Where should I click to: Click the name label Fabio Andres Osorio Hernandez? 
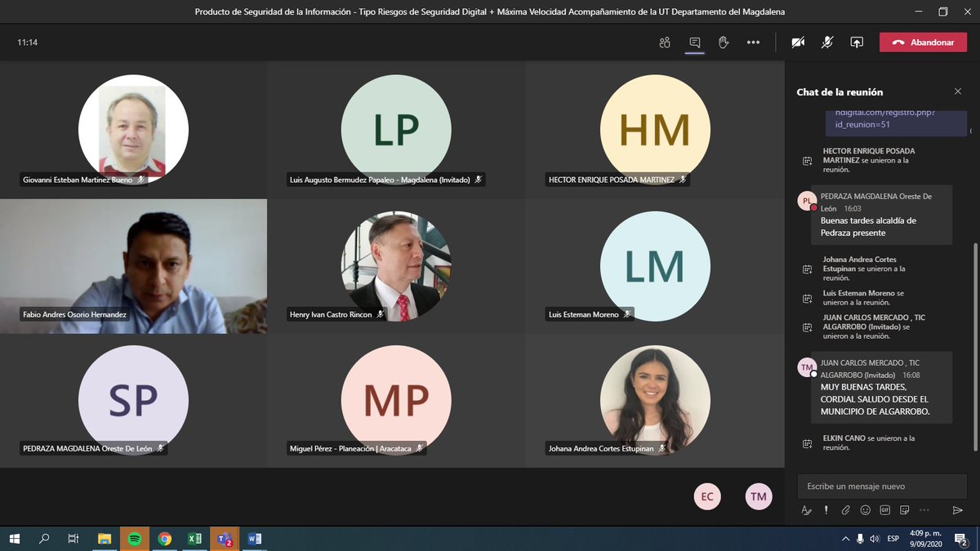[73, 314]
